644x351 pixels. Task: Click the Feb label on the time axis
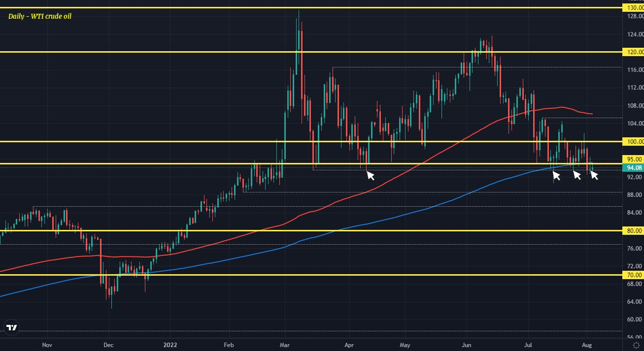tap(228, 345)
